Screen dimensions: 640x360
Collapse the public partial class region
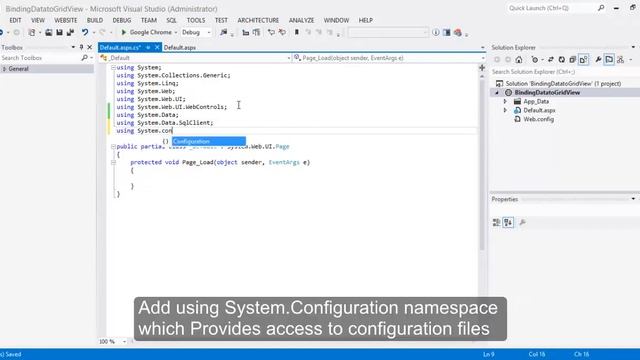pos(113,147)
